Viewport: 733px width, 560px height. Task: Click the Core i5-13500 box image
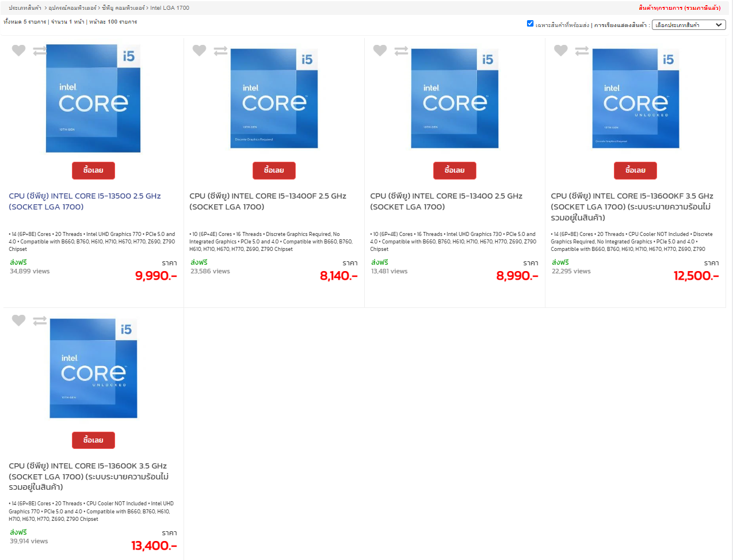(93, 98)
